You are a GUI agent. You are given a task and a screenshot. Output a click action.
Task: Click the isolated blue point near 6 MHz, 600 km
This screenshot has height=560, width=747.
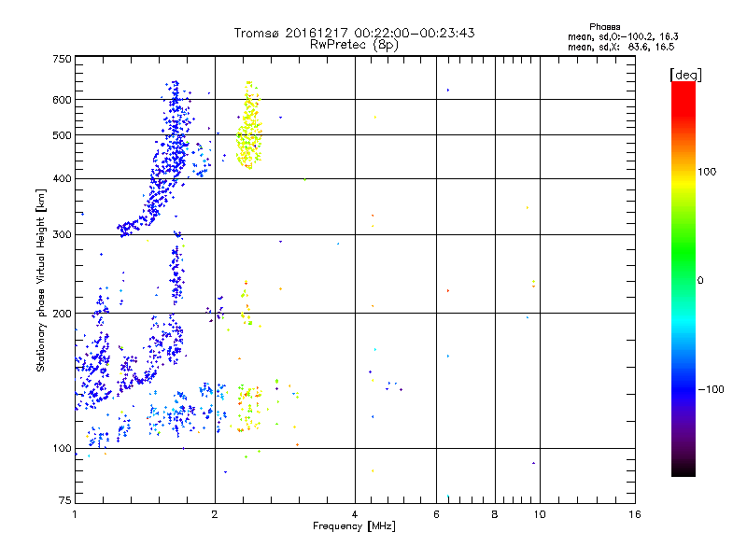[448, 90]
